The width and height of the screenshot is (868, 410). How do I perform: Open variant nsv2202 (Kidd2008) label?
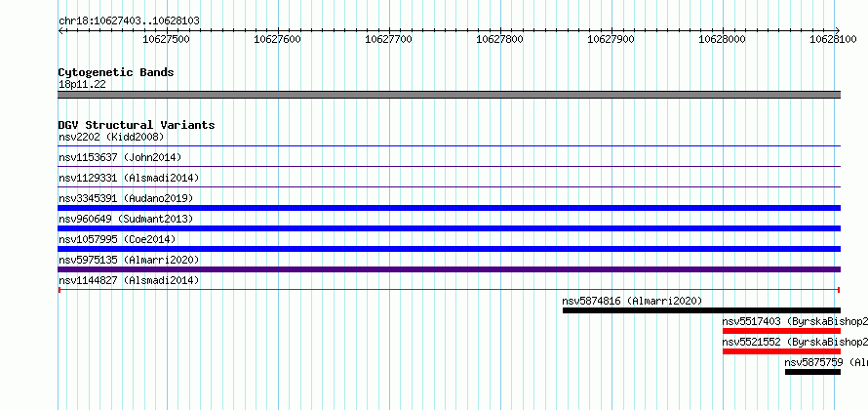coord(111,137)
